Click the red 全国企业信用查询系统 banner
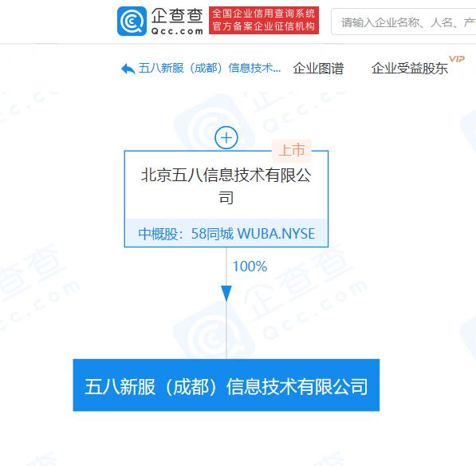The width and height of the screenshot is (476, 466). point(264,21)
